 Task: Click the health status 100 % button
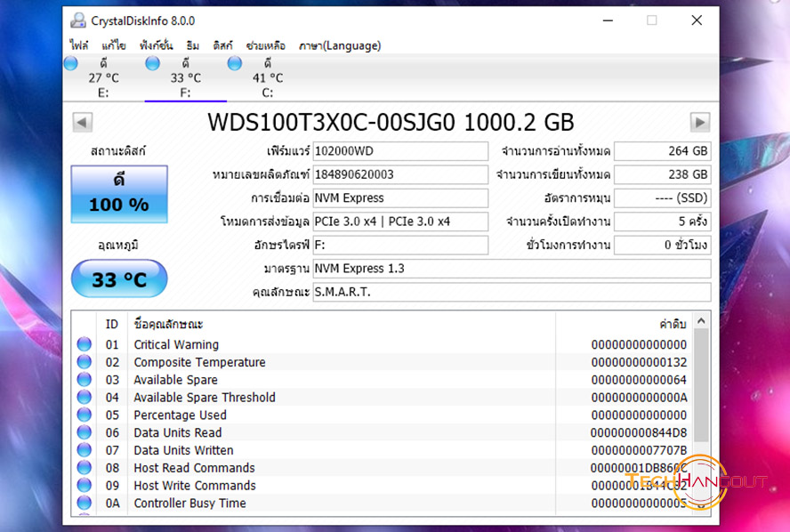coord(119,194)
